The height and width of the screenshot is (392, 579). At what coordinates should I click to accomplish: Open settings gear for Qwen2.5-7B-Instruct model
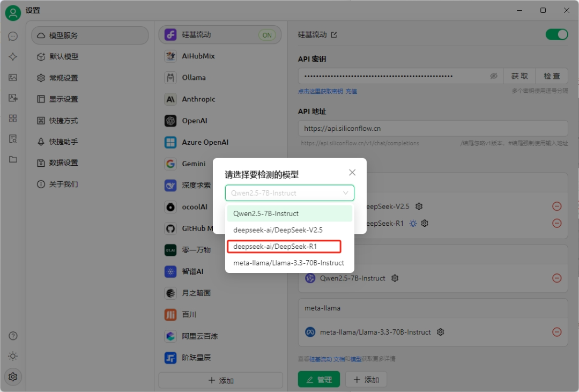pyautogui.click(x=395, y=278)
